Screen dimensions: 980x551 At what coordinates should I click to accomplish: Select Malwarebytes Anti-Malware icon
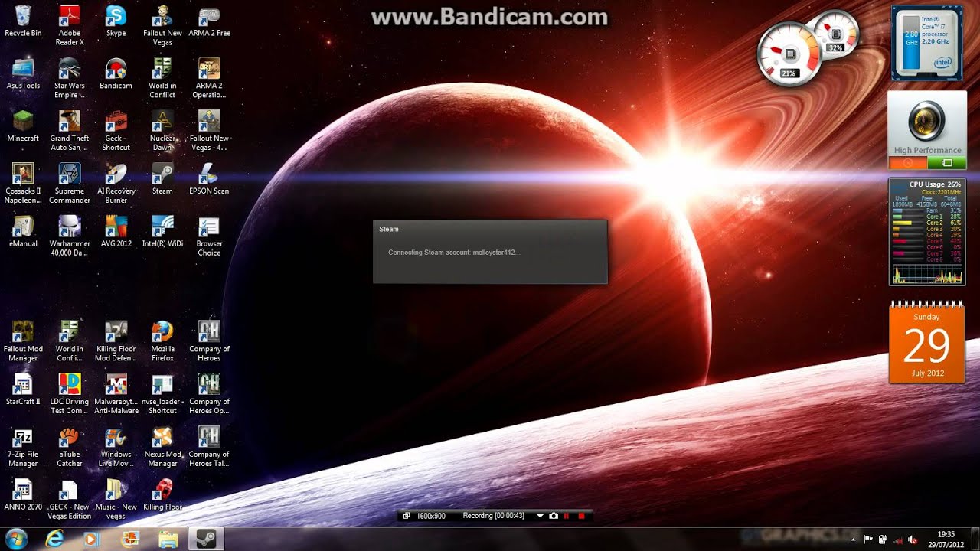(x=116, y=394)
